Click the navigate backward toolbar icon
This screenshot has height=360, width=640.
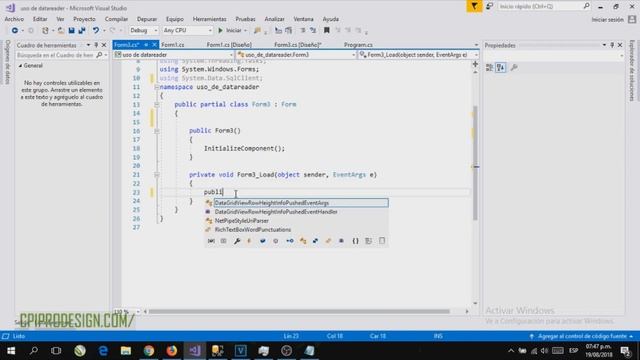(x=15, y=31)
